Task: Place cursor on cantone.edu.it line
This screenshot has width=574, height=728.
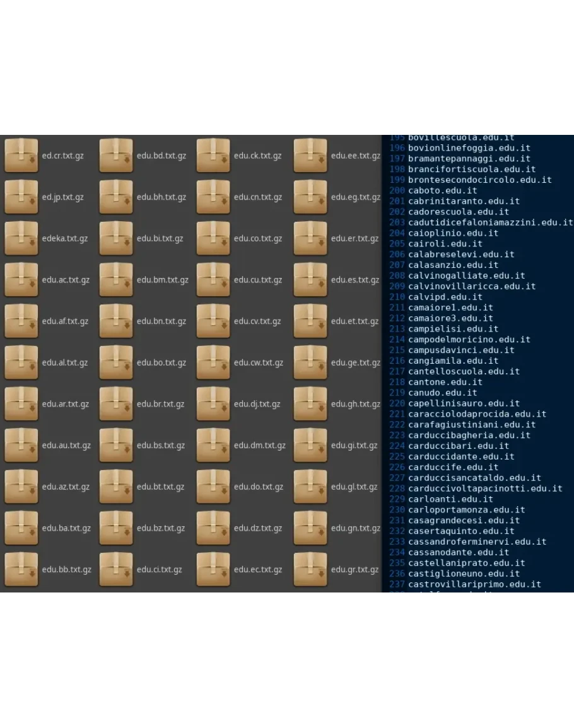Action: 445,382
